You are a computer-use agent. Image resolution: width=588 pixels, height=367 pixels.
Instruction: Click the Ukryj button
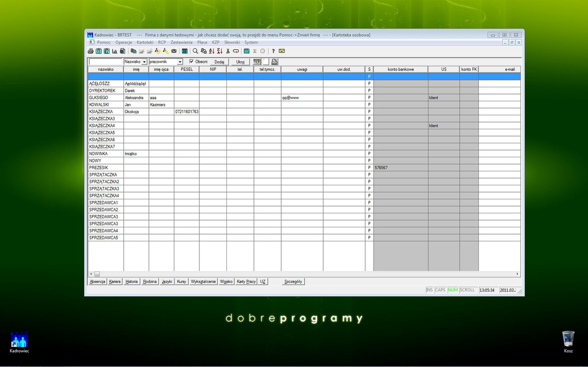240,62
